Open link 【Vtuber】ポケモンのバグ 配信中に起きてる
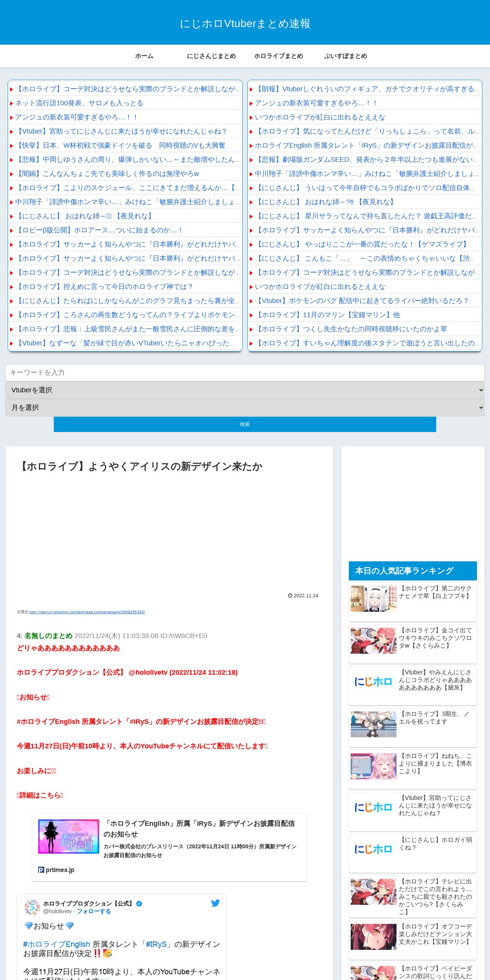The image size is (490, 980). coord(362,301)
